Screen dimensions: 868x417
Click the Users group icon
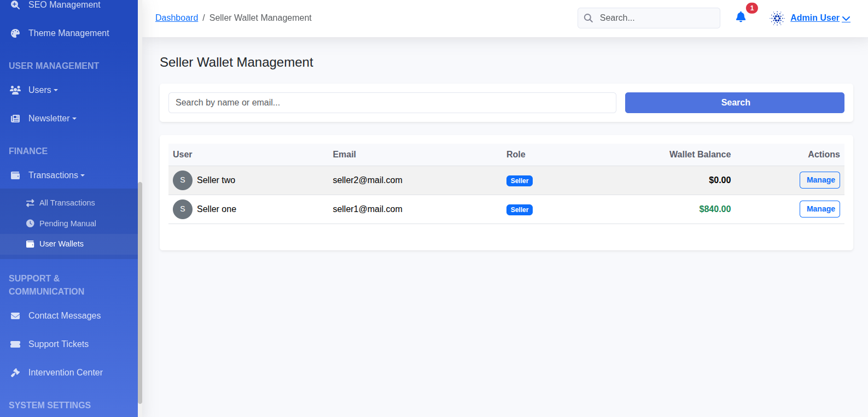(x=15, y=90)
